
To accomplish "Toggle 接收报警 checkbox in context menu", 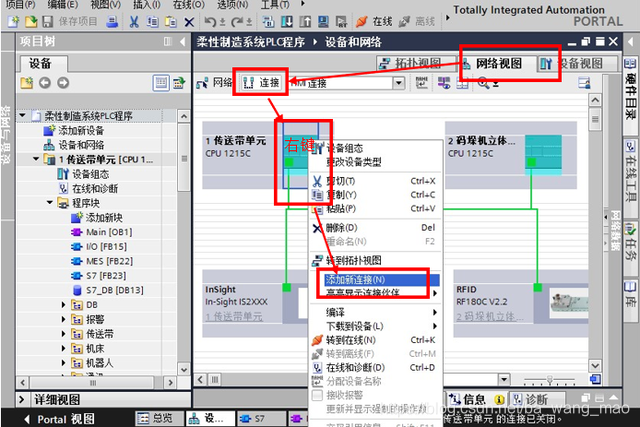I will 317,395.
